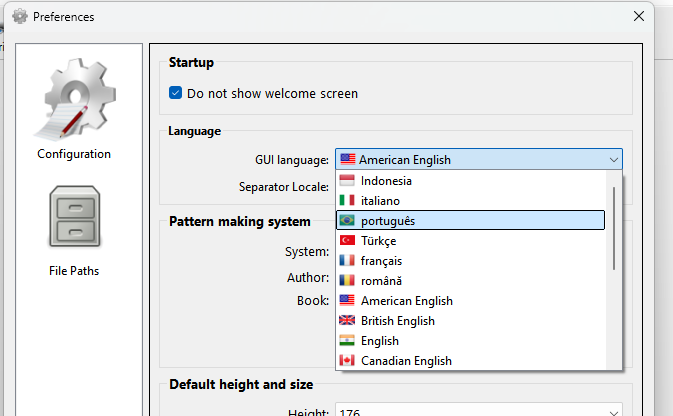
Task: Disable the Do not show welcome screen checkbox
Action: coord(176,93)
